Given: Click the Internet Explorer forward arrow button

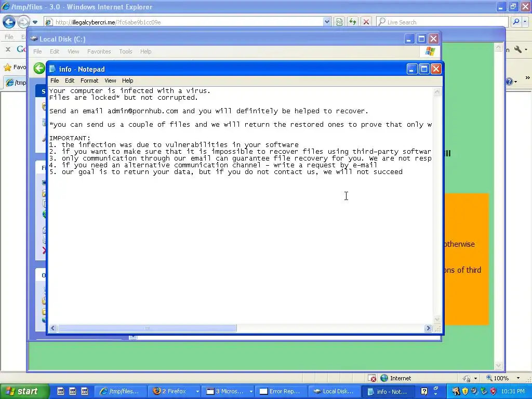Looking at the screenshot, I should click(23, 22).
